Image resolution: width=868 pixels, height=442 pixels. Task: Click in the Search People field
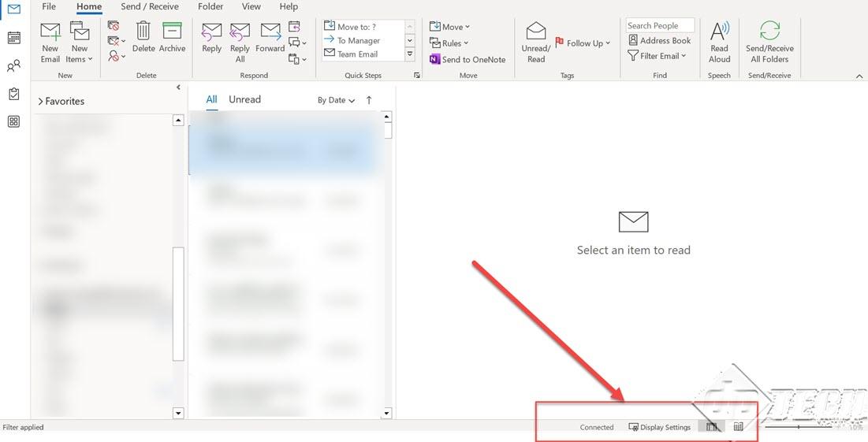tap(660, 25)
